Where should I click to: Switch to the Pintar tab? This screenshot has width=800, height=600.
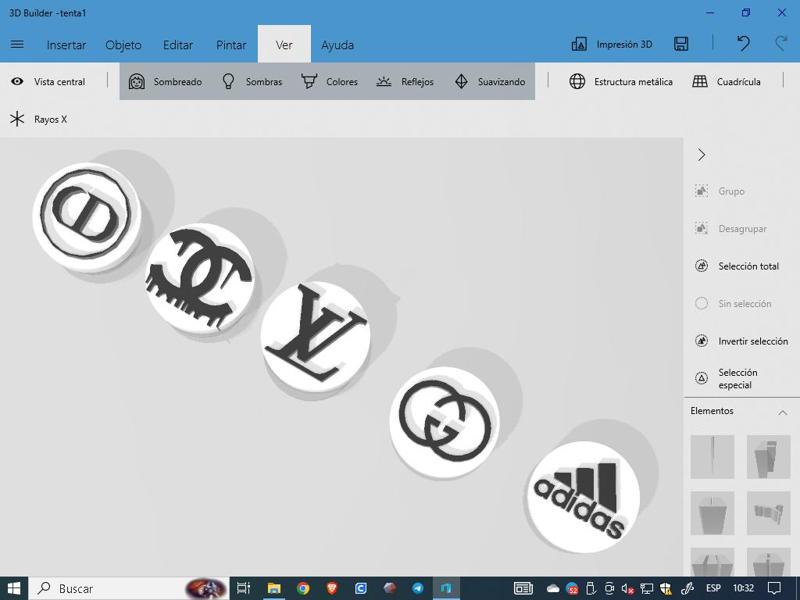[x=231, y=45]
